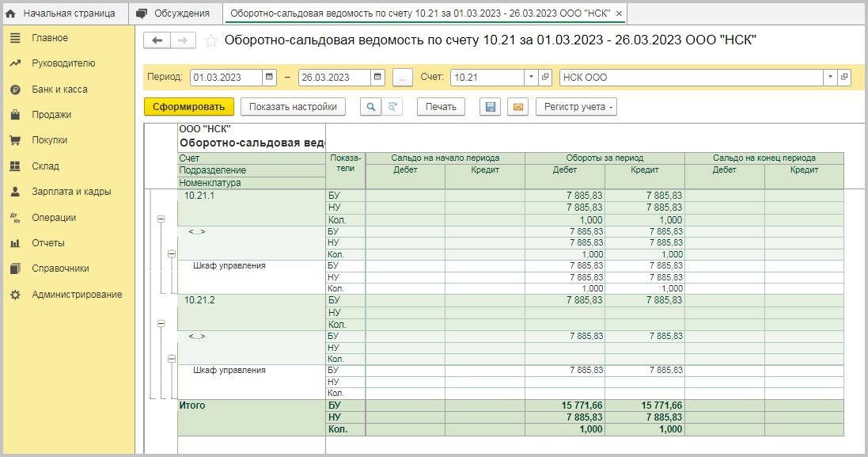Collapse the <...> subgroup under 10.21.2
The image size is (868, 457).
(172, 359)
